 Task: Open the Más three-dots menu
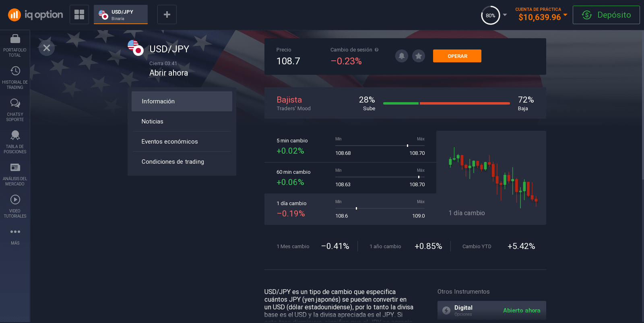(x=15, y=237)
